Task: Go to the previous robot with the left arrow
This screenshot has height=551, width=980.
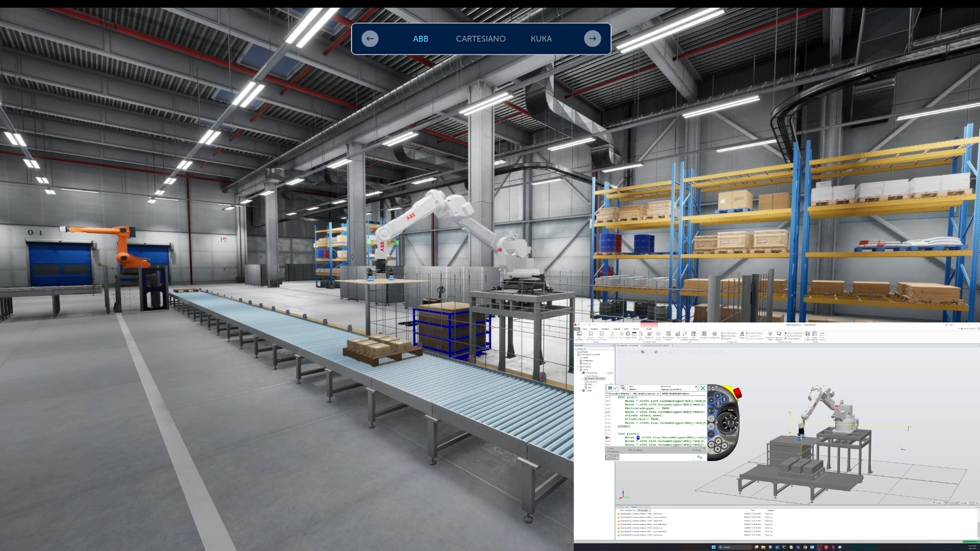Action: point(370,39)
